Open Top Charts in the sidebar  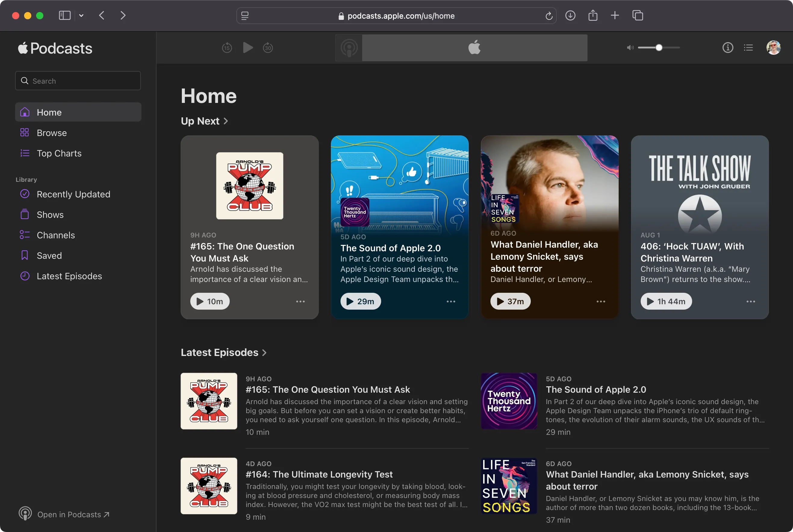click(x=78, y=153)
